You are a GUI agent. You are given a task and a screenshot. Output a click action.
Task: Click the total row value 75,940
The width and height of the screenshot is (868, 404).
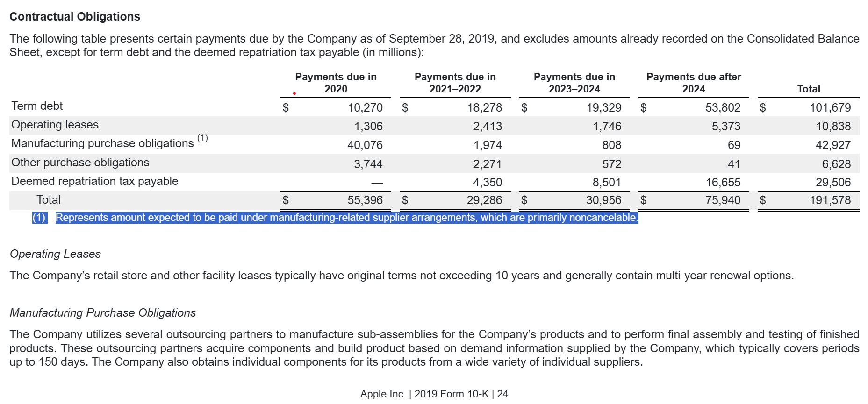pos(723,200)
